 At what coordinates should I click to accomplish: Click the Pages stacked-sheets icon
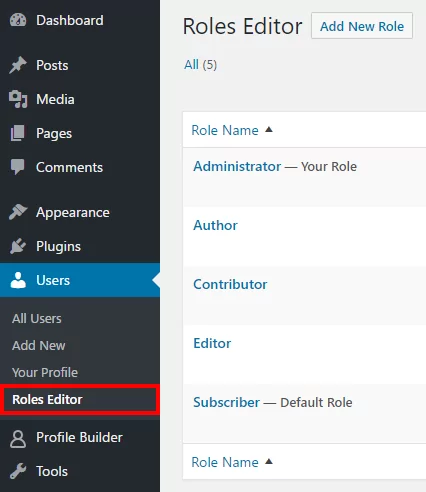click(17, 133)
